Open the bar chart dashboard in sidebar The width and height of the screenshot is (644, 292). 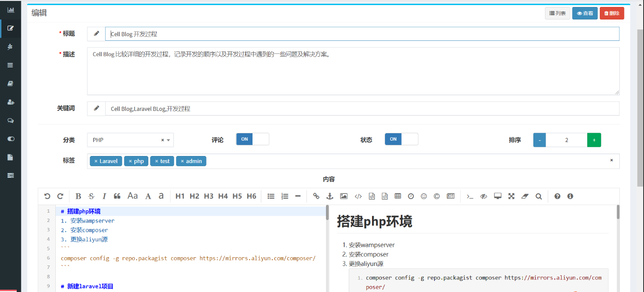click(x=10, y=9)
